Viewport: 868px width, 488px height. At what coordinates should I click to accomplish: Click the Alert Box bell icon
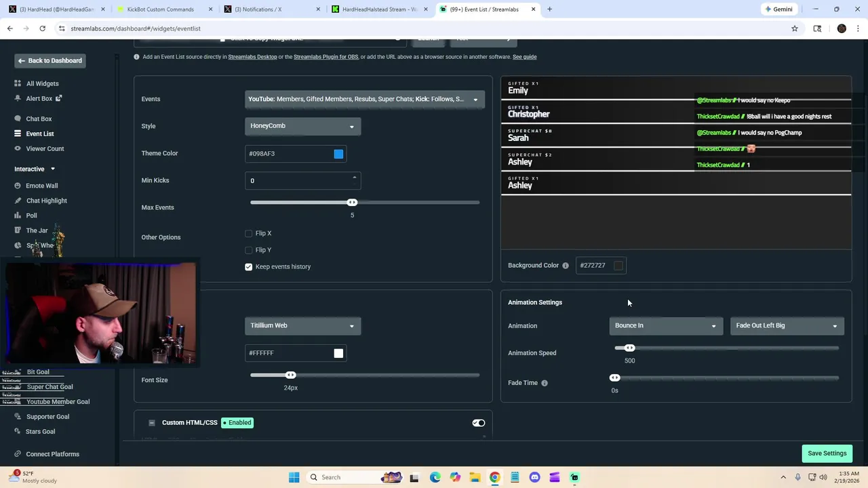point(18,98)
